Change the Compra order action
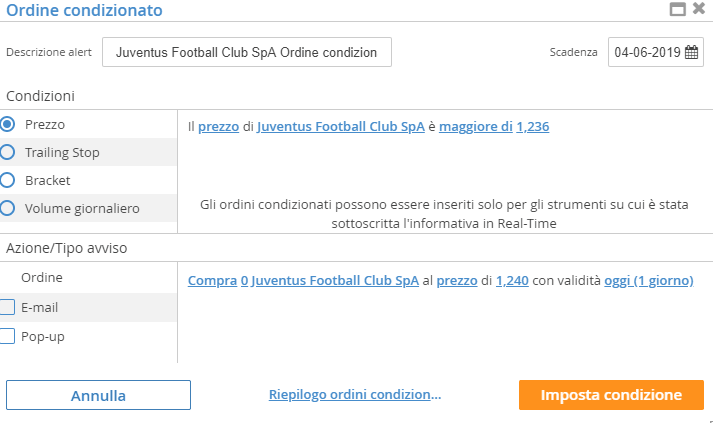The image size is (713, 423). [212, 281]
